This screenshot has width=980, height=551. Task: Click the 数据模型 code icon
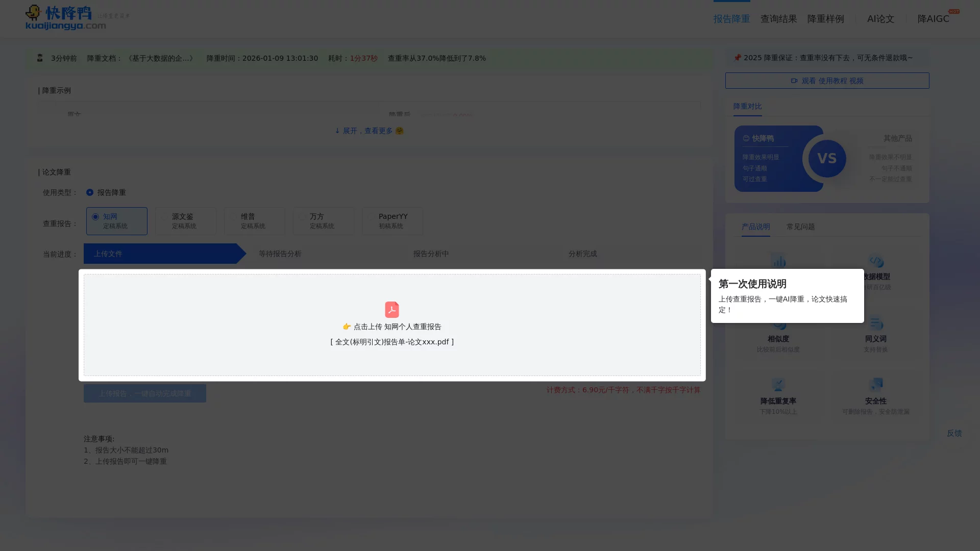(x=876, y=261)
